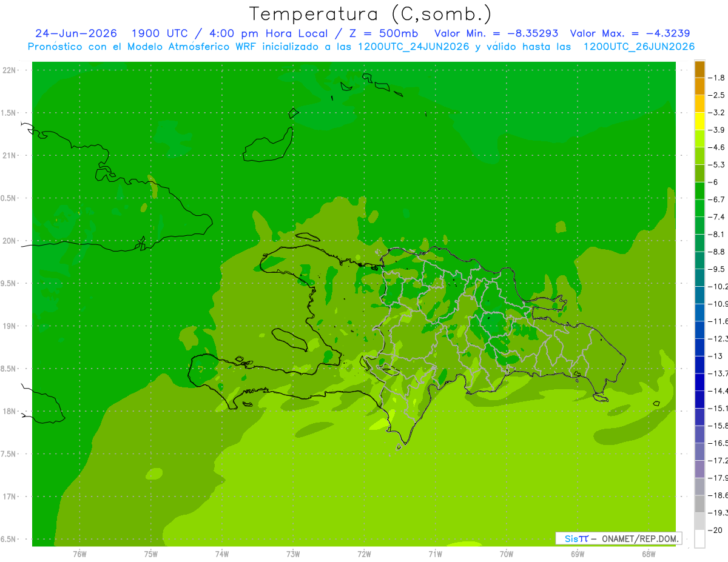Screen dimensions: 728x562
Task: Click the "71W" longitude label
Action: (x=435, y=554)
